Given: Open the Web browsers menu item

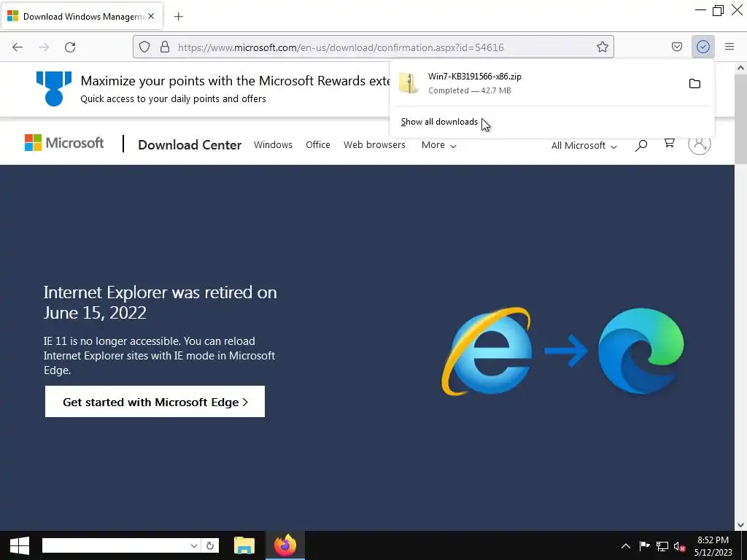Looking at the screenshot, I should (x=374, y=145).
